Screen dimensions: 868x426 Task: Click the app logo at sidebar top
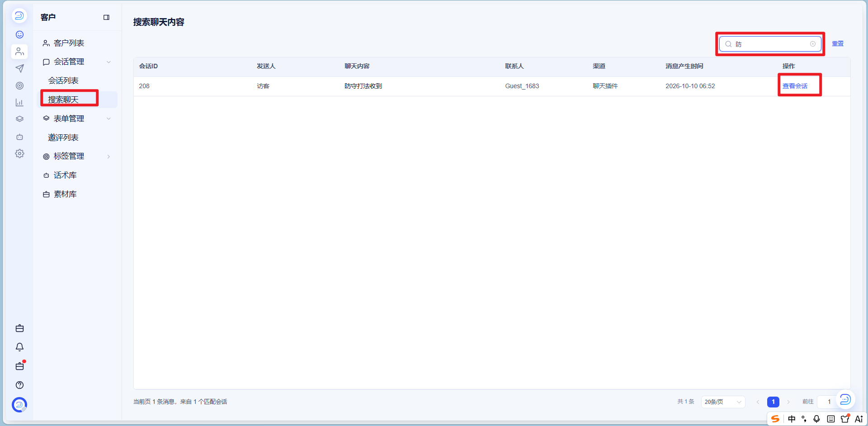pyautogui.click(x=19, y=16)
